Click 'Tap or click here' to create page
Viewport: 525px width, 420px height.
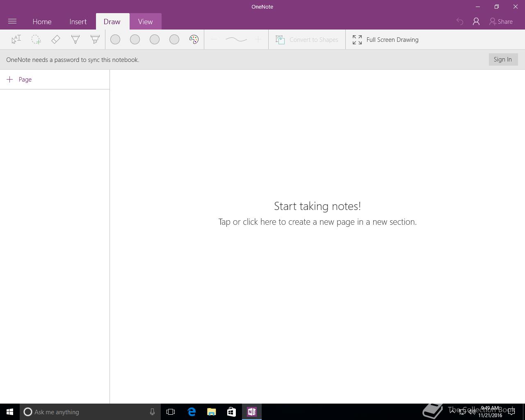tap(317, 221)
